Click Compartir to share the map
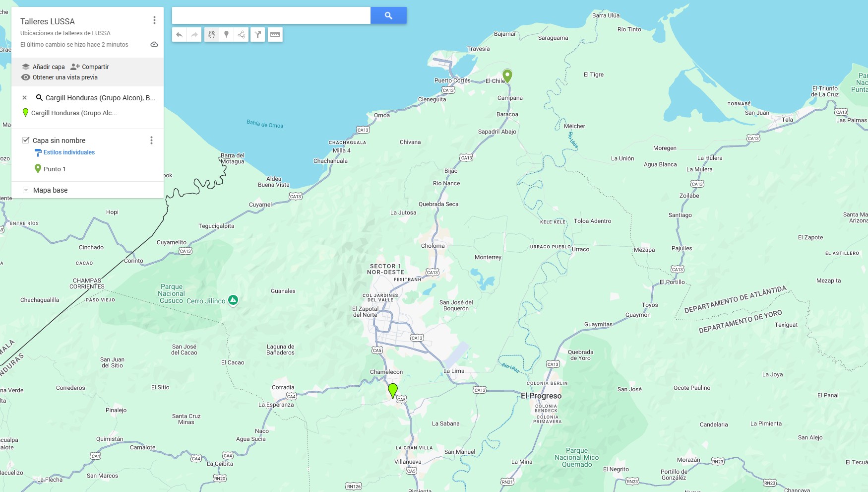Screen dimensions: 868x492 tap(94, 66)
